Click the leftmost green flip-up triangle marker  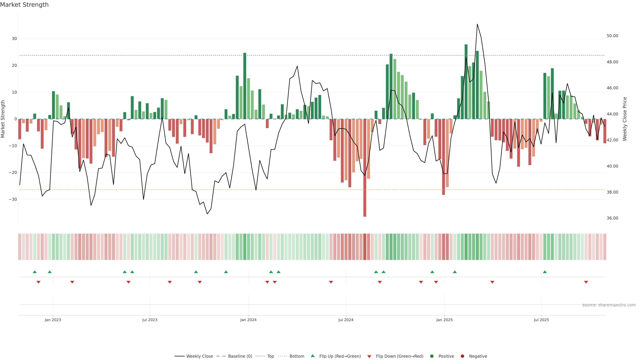[35, 272]
